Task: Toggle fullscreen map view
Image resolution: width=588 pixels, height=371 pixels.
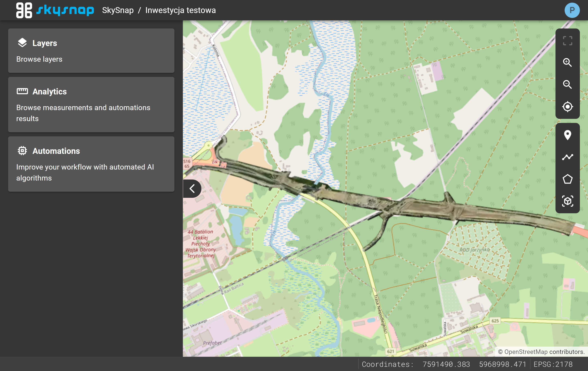Action: 567,41
